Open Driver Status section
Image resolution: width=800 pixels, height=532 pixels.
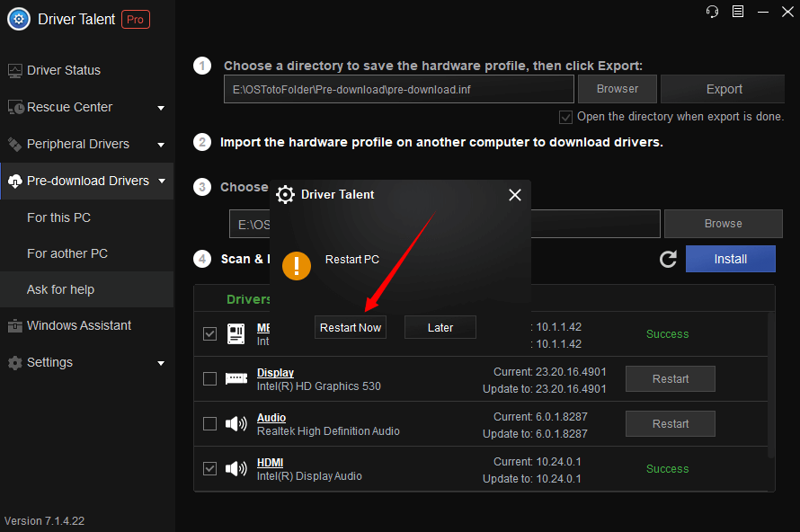point(63,70)
